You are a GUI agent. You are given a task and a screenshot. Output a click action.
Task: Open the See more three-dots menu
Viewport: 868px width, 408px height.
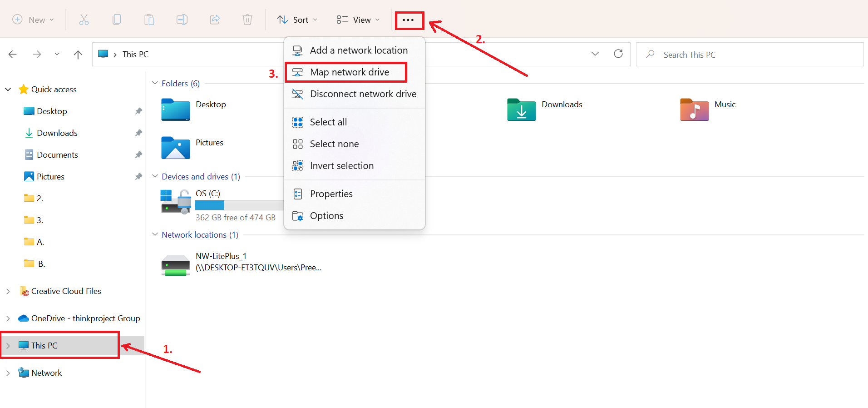(x=409, y=20)
